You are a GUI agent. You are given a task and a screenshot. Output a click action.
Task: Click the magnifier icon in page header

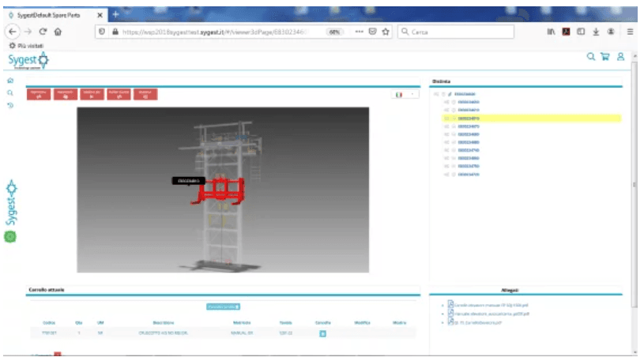point(590,57)
